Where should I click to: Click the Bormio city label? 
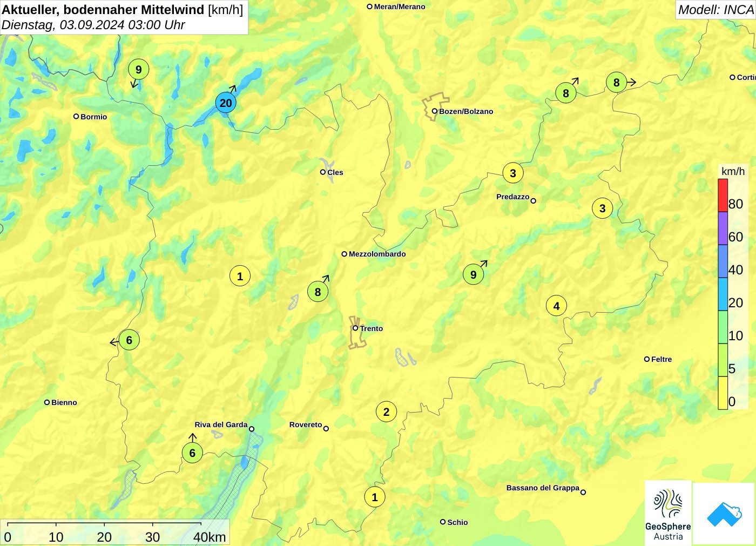coord(93,117)
